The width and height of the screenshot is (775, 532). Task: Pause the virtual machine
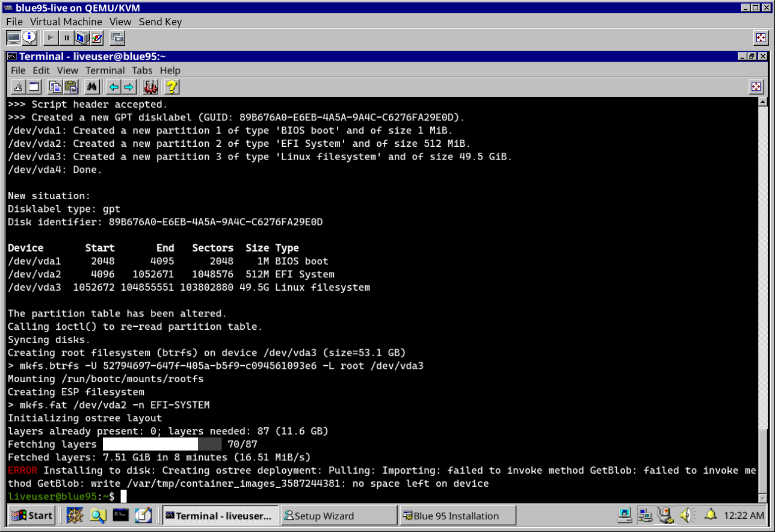[67, 38]
